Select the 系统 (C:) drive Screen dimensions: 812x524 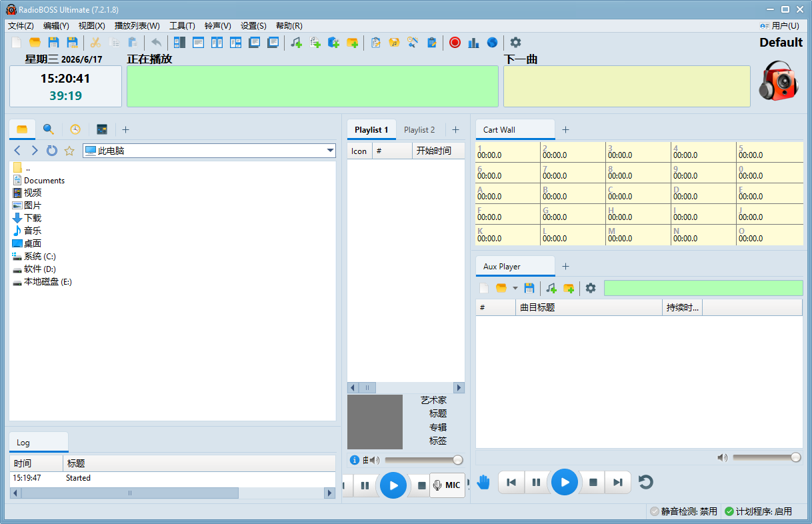tap(34, 256)
